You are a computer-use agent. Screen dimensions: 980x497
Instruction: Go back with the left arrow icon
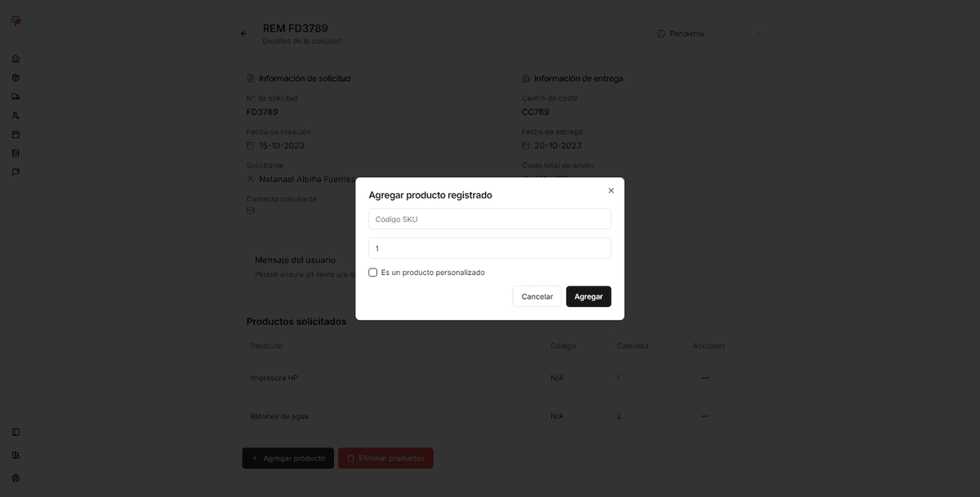[x=243, y=33]
